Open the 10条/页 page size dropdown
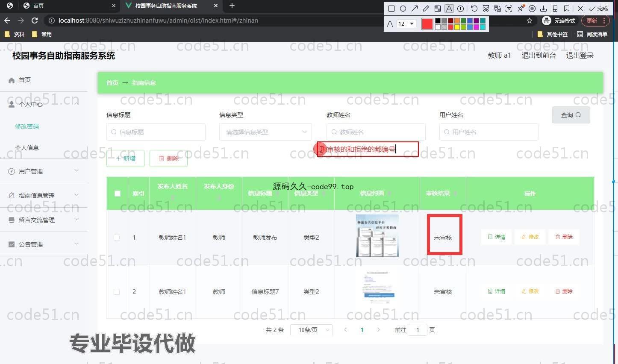This screenshot has width=618, height=364. pyautogui.click(x=311, y=330)
